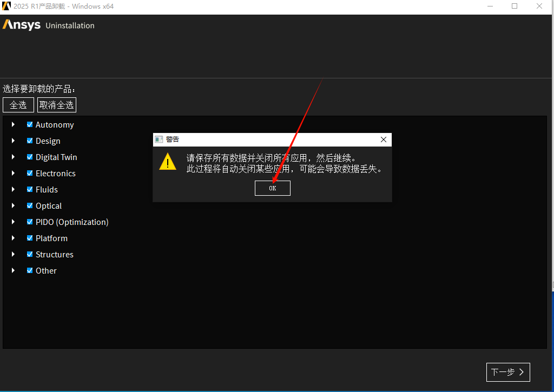
Task: Toggle the Structures checkbox
Action: (30, 254)
